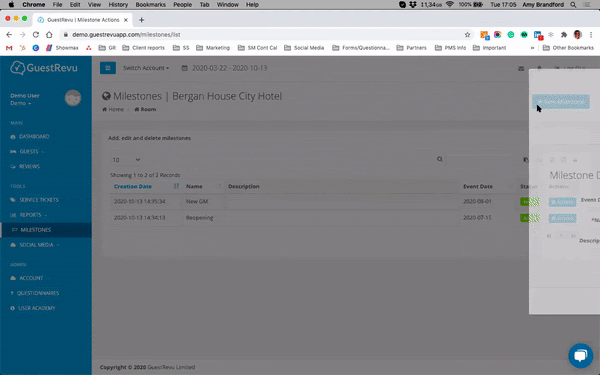Open the Window menu
Image resolution: width=600 pixels, height=375 pixels.
click(x=228, y=5)
